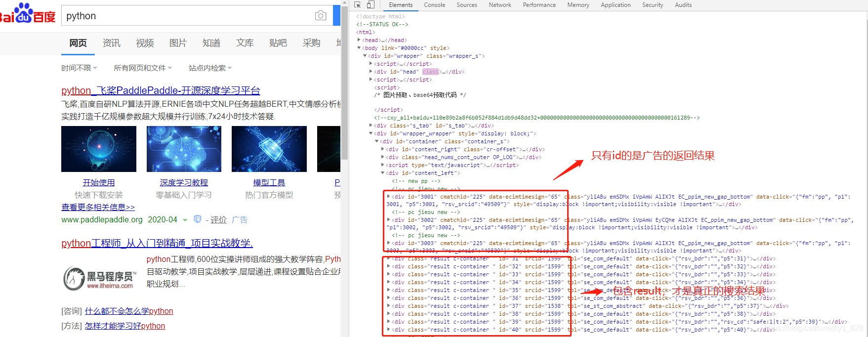The image size is (868, 337).
Task: Open the 时间不限 filter dropdown
Action: click(x=79, y=68)
